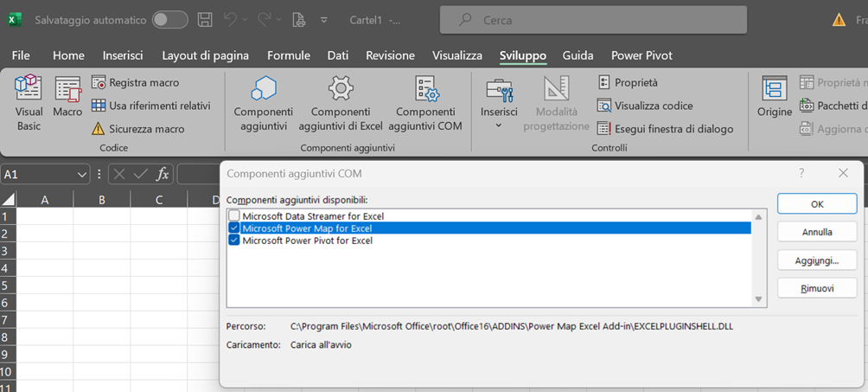Select row 5 header
Viewport: 868px width, 392px height.
tap(8, 286)
